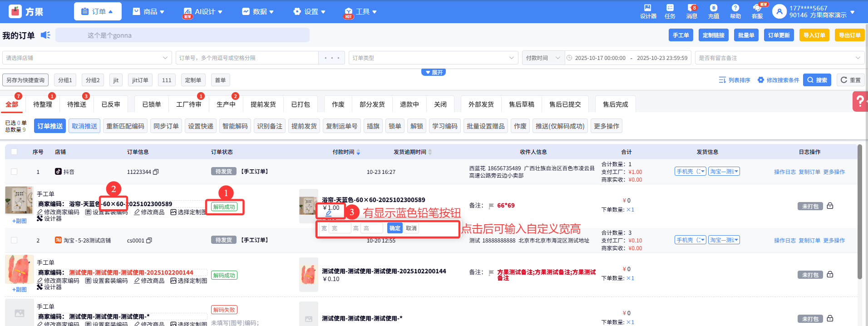The width and height of the screenshot is (868, 326).
Task: Open the 设计器 icon in top bar
Action: [648, 11]
